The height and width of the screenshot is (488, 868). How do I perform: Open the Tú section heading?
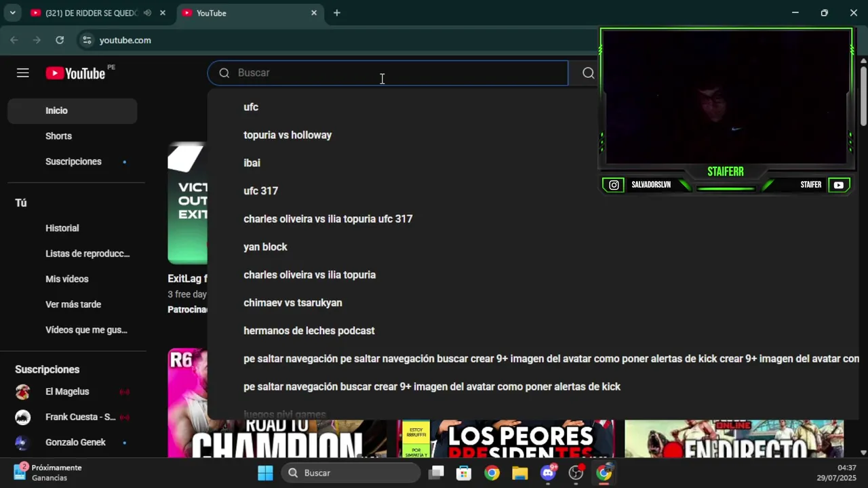coord(21,203)
